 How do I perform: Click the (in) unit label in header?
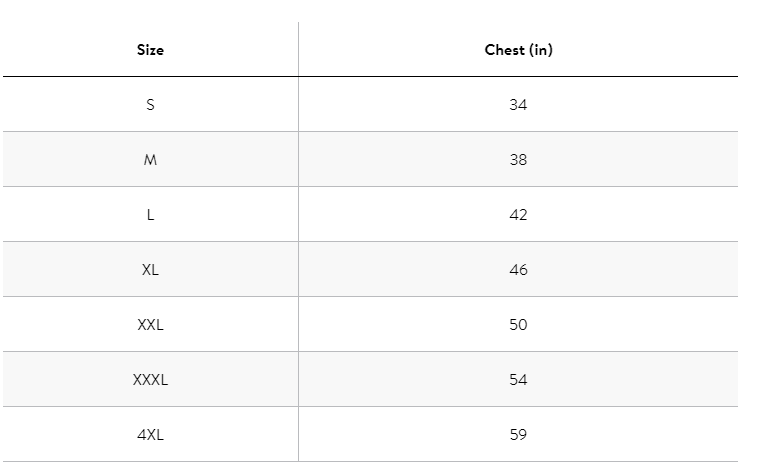point(541,50)
